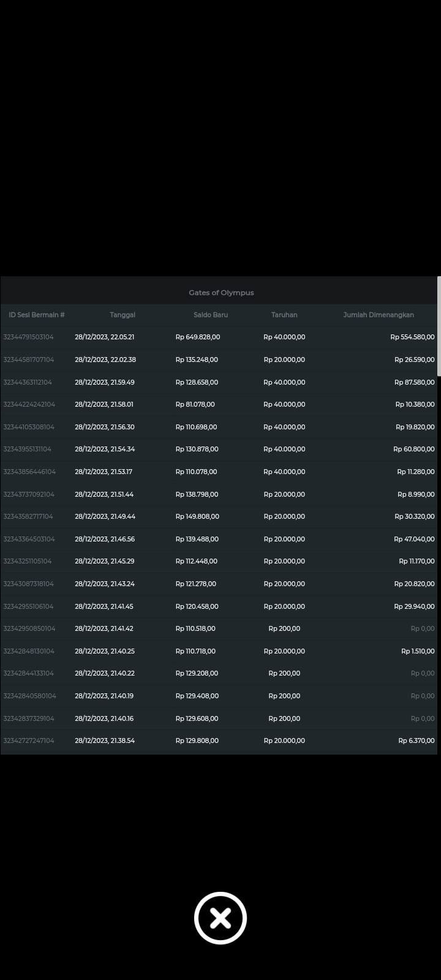Image resolution: width=441 pixels, height=980 pixels.
Task: Open session ID 32344791503104
Action: click(28, 337)
